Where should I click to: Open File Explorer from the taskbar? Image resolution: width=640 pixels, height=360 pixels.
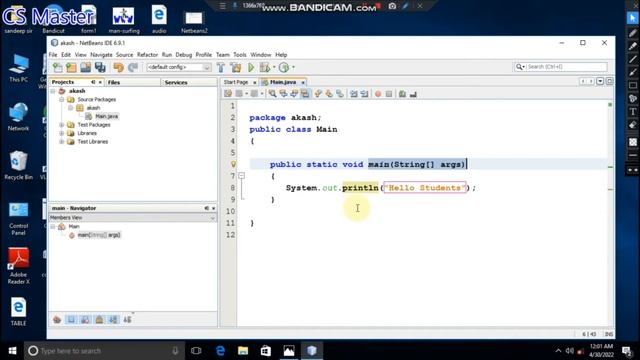click(243, 351)
